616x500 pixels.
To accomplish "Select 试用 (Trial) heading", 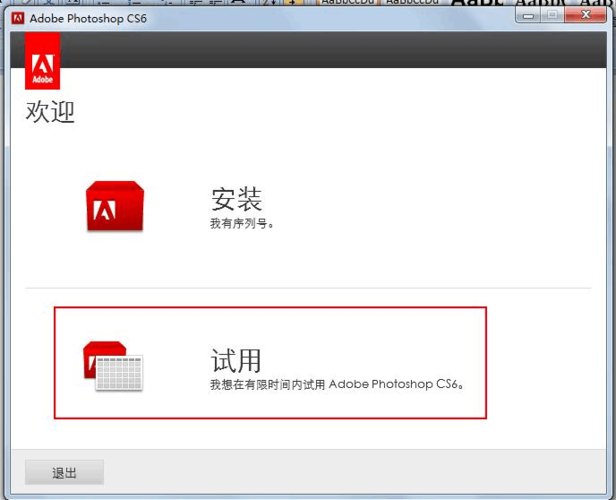I will coord(236,360).
